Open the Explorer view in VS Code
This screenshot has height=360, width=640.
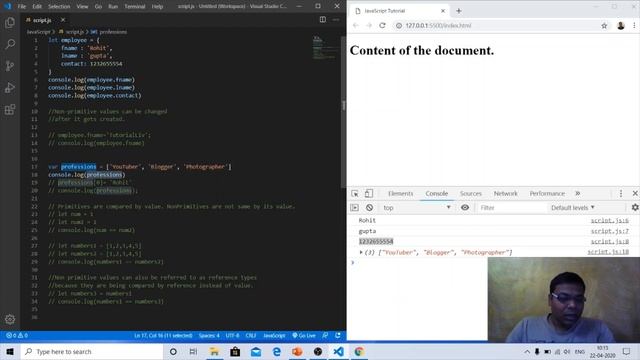tap(10, 22)
